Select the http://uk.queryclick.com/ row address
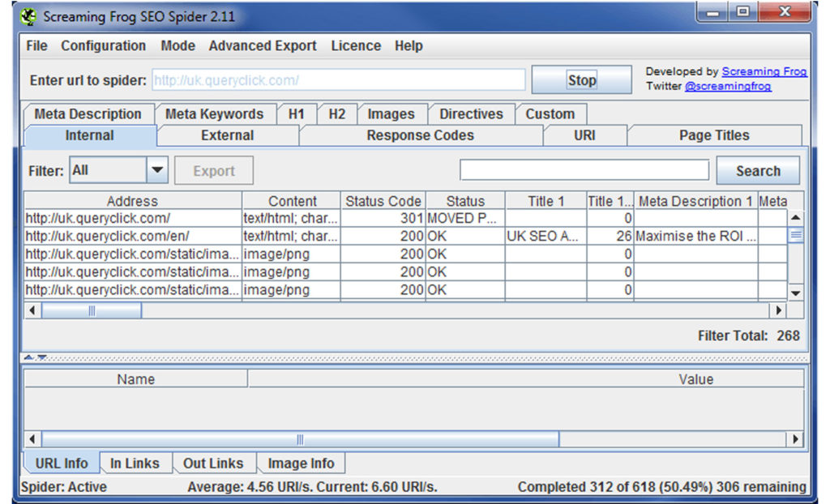The image size is (830, 504). [132, 218]
